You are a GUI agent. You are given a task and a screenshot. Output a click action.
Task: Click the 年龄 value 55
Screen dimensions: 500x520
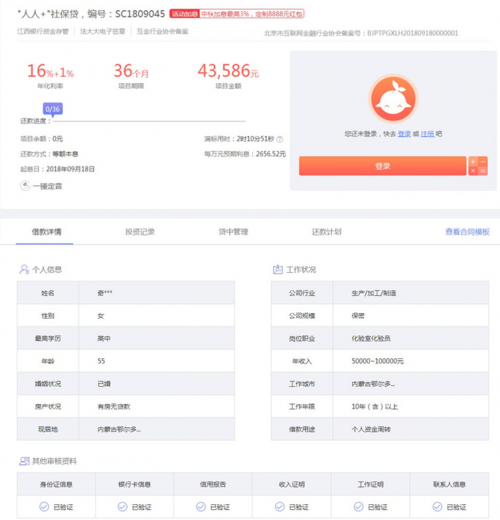click(101, 361)
